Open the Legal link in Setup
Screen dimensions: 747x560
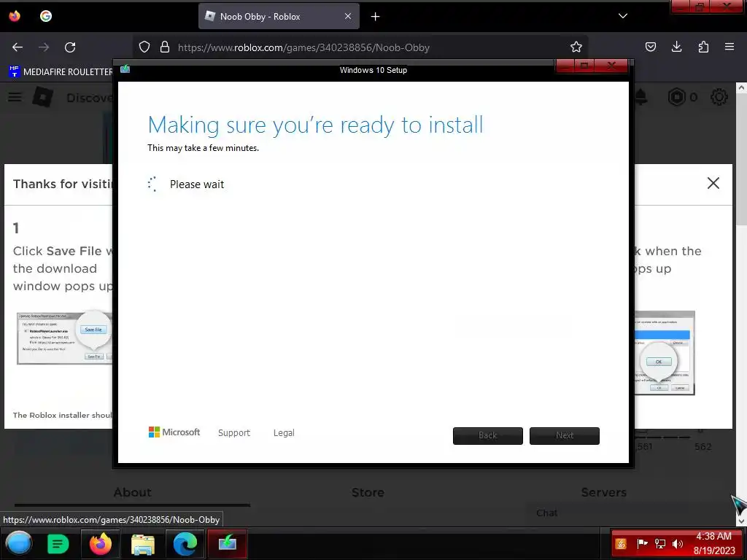(x=284, y=433)
